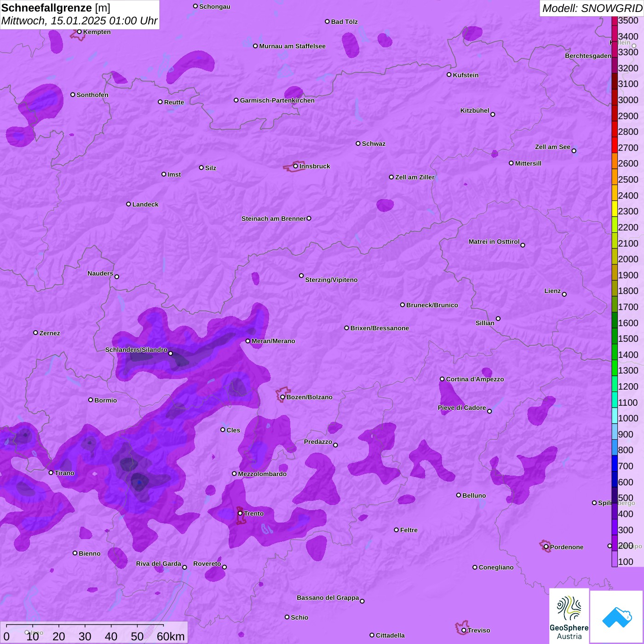
Task: Click the Kufstein marker dot
Action: tap(449, 75)
